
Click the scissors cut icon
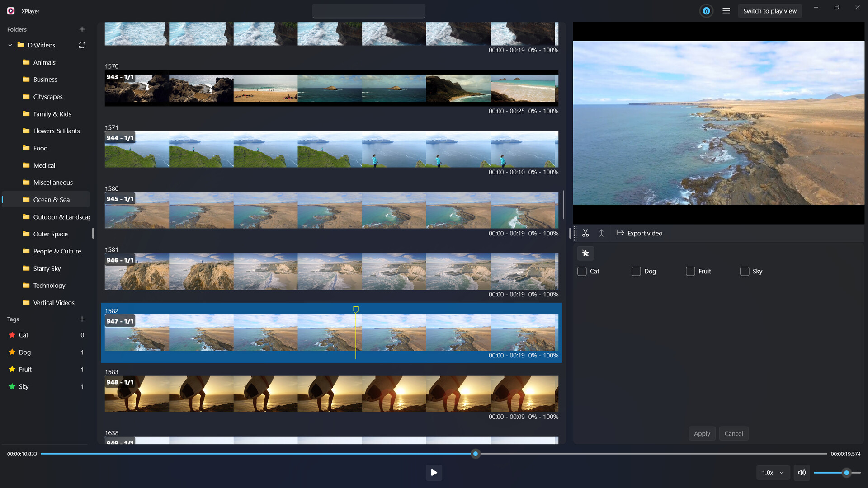coord(585,233)
